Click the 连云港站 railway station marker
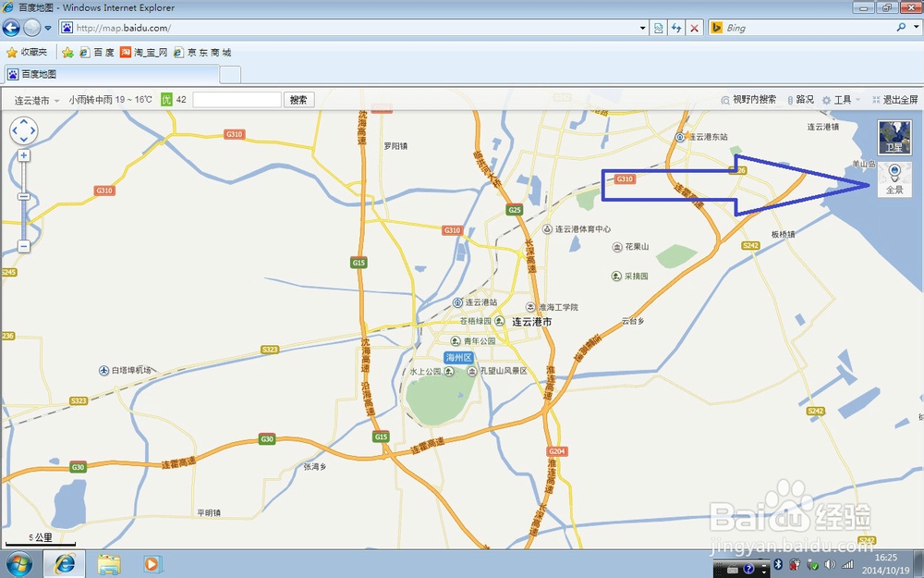924x578 pixels. 457,302
